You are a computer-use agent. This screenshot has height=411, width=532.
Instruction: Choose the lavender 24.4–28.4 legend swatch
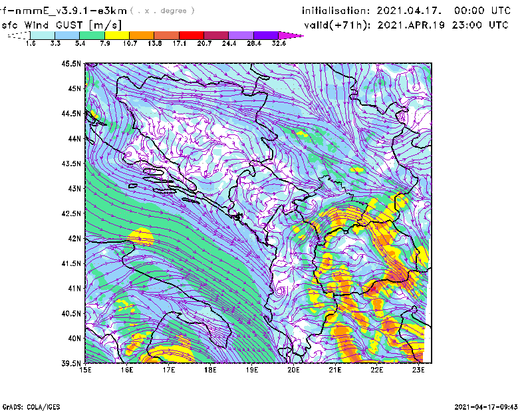[241, 35]
